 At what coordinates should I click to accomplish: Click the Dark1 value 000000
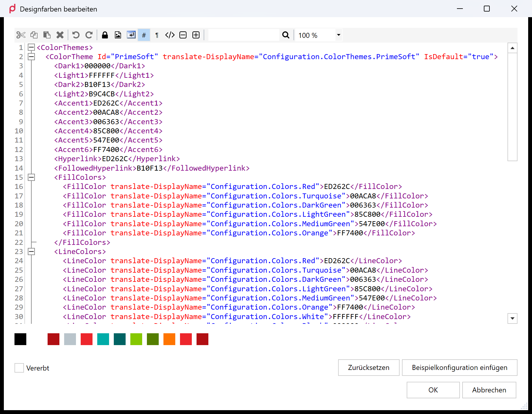tap(98, 66)
